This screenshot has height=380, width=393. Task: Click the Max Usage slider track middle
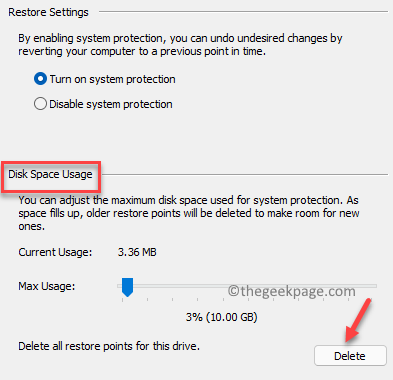tap(247, 286)
